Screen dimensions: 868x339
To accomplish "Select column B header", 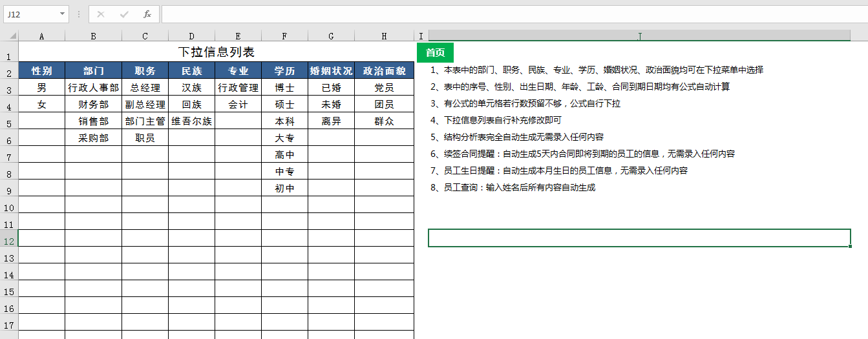I will [x=94, y=36].
